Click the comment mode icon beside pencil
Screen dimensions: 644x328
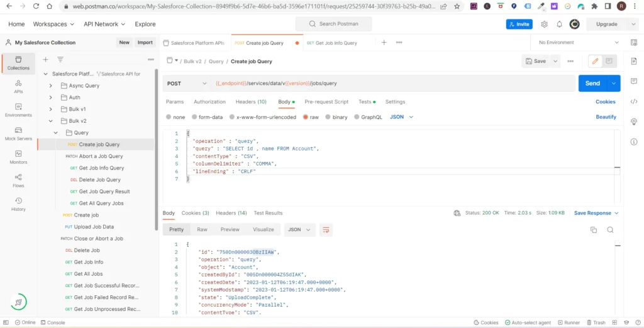pos(609,61)
